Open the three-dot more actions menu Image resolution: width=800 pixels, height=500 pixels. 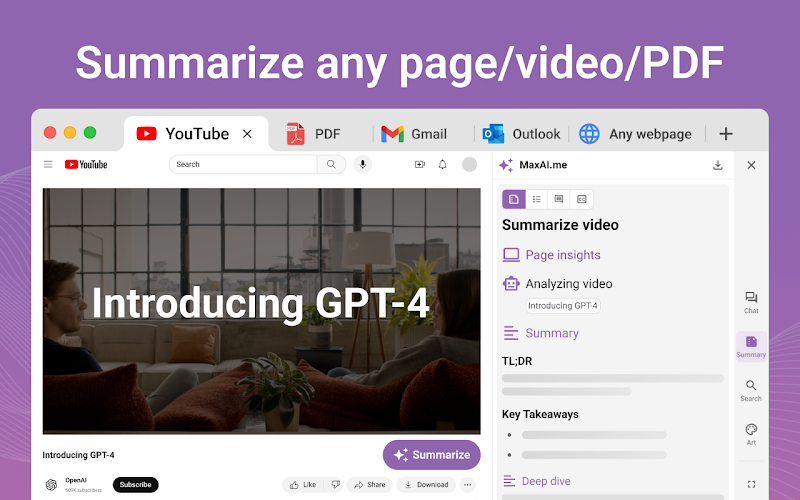coord(467,485)
